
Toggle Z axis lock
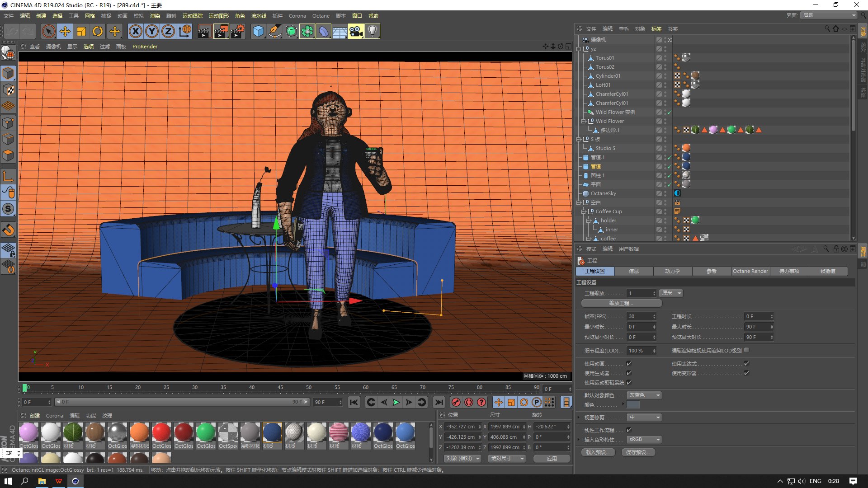[168, 31]
